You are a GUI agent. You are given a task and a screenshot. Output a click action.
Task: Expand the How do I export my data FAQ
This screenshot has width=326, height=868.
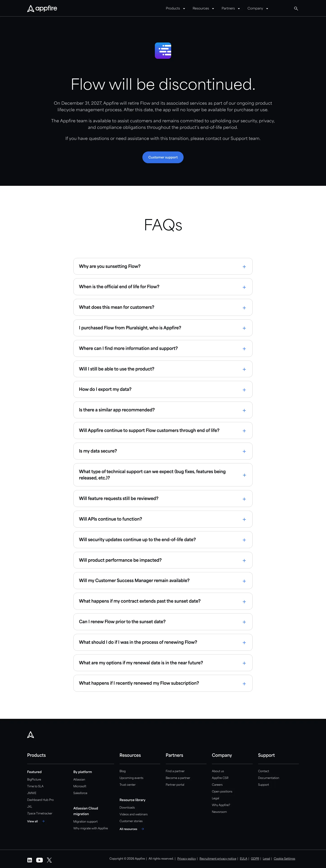pyautogui.click(x=163, y=389)
